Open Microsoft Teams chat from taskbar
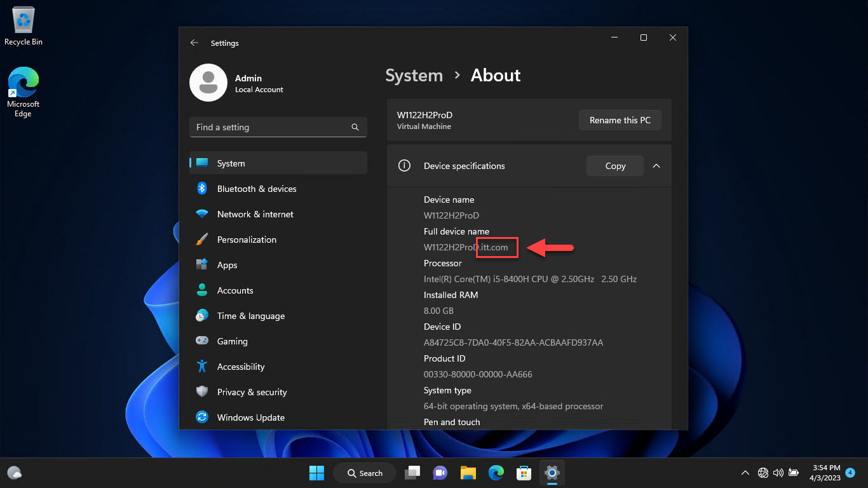Viewport: 868px width, 488px height. [440, 473]
